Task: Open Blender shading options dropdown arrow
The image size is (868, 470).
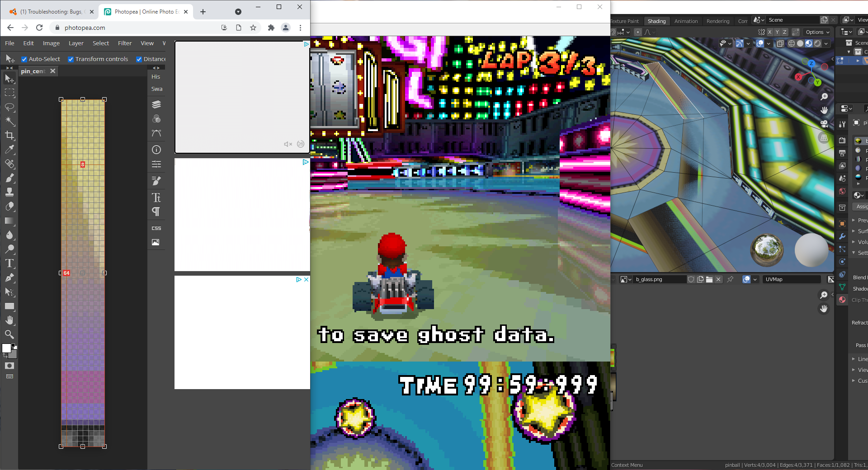Action: [826, 43]
